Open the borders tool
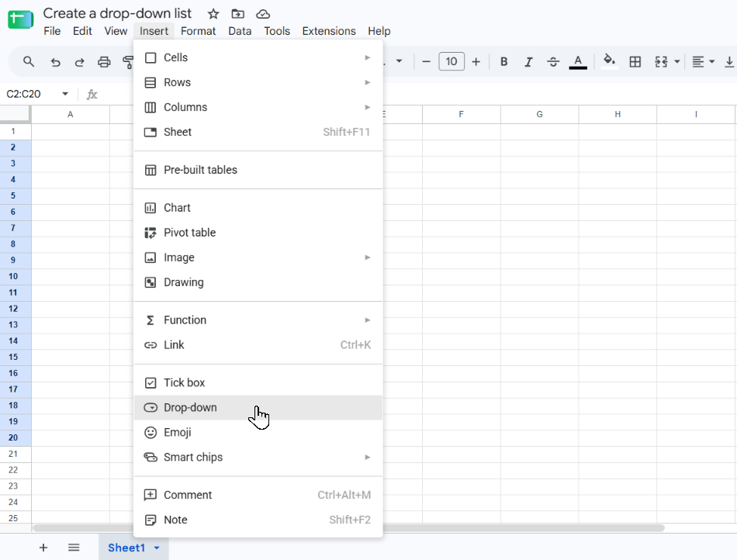737x560 pixels. point(635,61)
